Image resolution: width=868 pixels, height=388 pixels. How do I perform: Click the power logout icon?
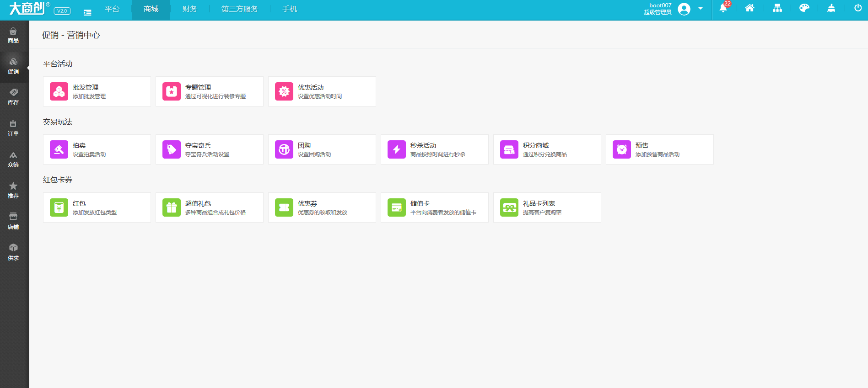858,8
